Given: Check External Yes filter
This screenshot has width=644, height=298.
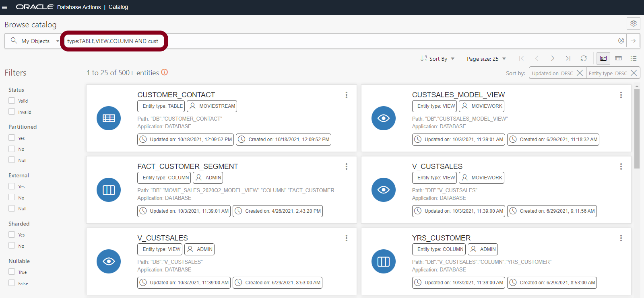Looking at the screenshot, I should pos(12,186).
